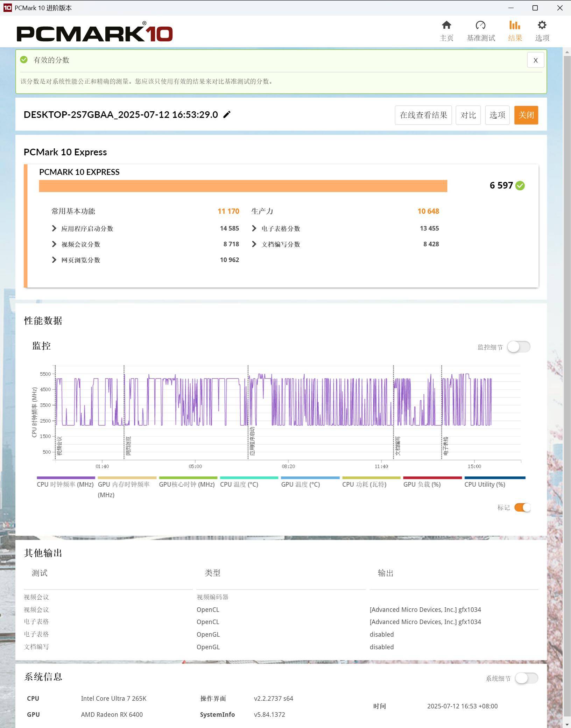The image size is (571, 728).
Task: Turn off the 标记 markers switch
Action: pos(522,507)
